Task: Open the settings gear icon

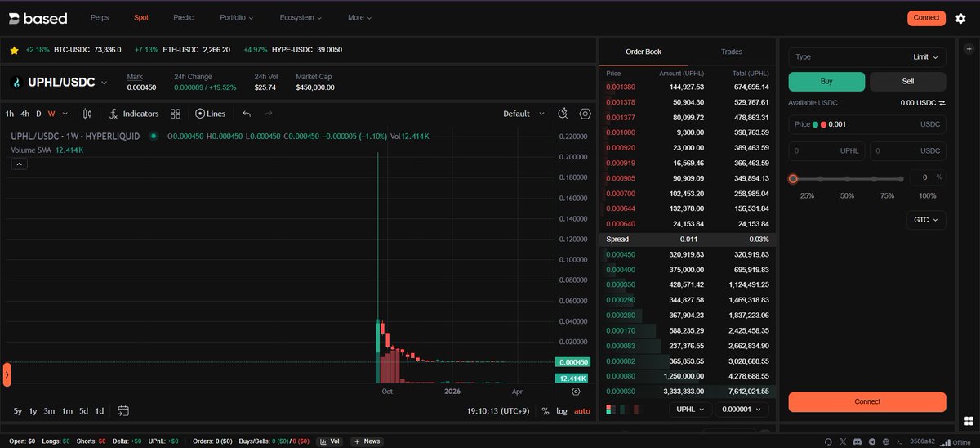Action: [x=960, y=18]
